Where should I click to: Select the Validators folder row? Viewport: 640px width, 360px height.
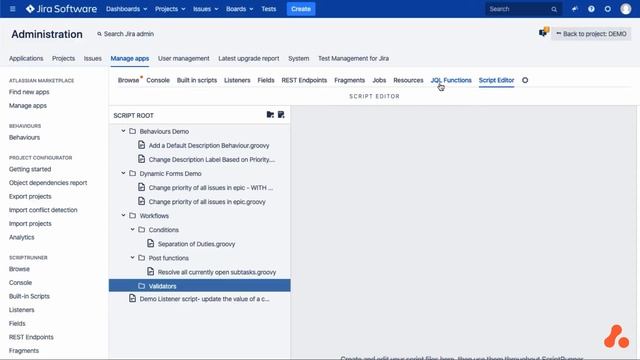pyautogui.click(x=200, y=285)
